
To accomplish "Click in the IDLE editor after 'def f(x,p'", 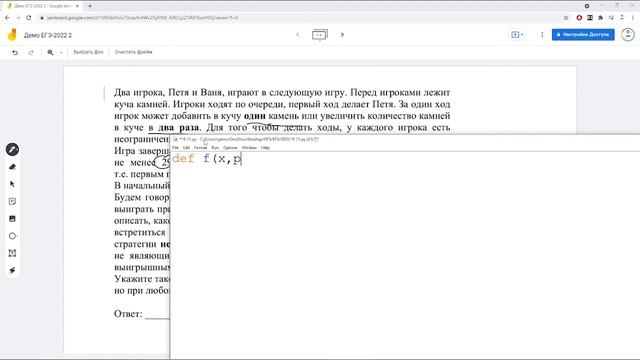I will (x=242, y=159).
